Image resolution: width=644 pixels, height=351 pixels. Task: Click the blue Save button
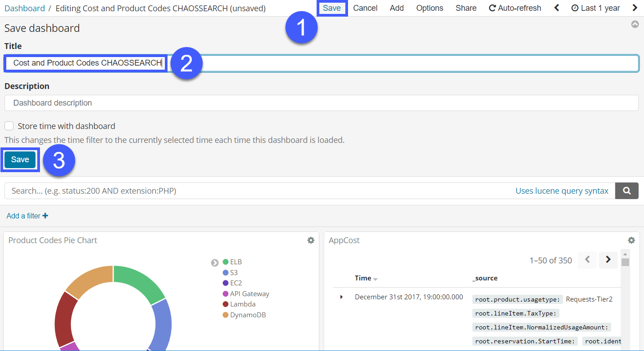(x=20, y=160)
